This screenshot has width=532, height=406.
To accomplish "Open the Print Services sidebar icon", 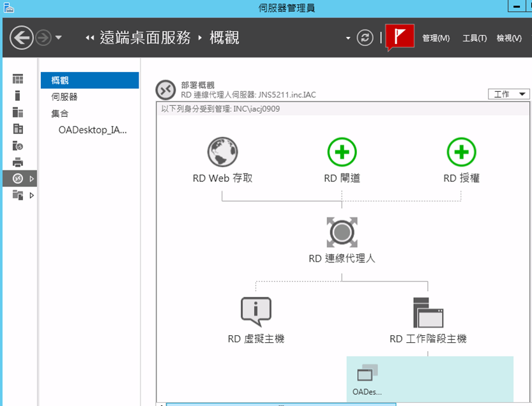I will 18,162.
